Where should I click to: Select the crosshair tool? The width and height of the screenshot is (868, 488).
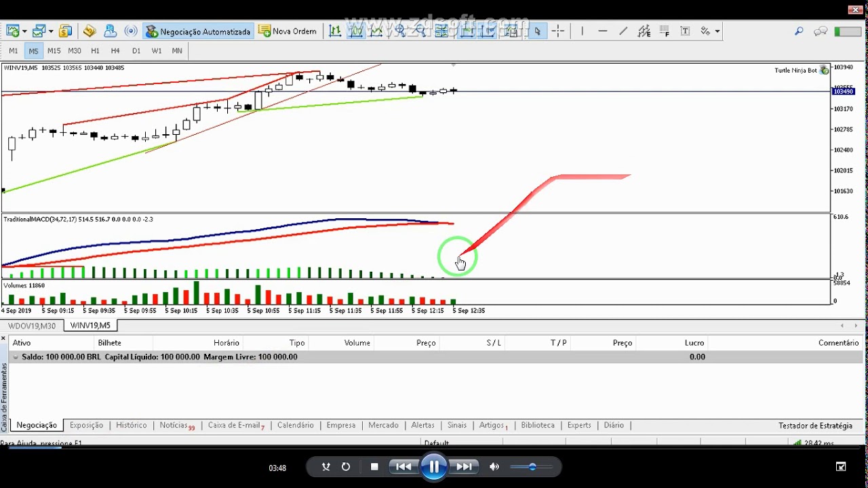pos(558,31)
